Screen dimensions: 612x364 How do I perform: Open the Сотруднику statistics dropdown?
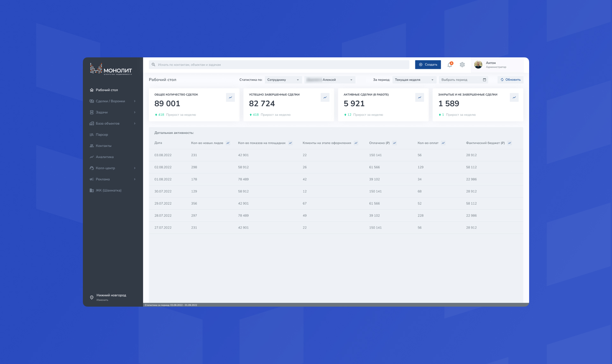[283, 80]
